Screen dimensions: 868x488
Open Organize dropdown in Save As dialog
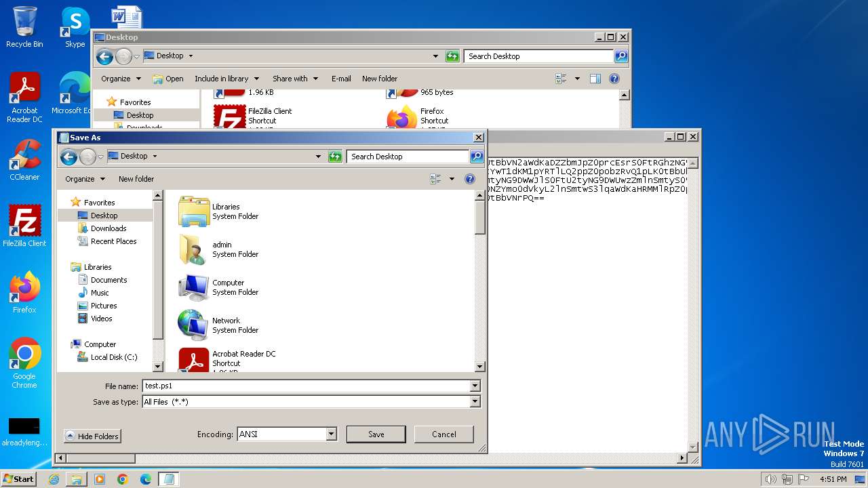pos(85,179)
